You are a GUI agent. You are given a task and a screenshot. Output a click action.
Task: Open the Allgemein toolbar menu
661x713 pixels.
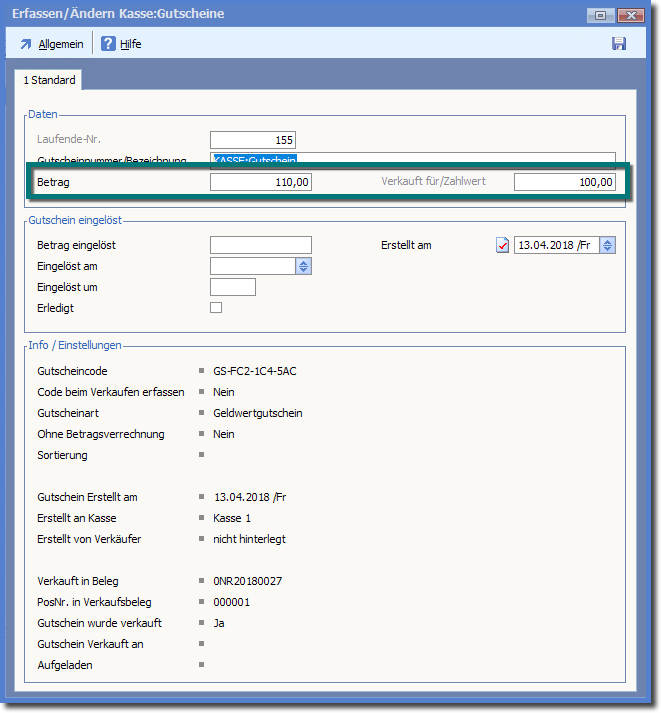coord(51,44)
